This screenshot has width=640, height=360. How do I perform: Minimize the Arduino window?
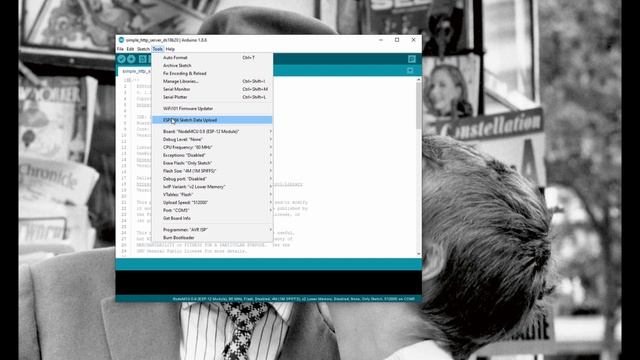click(380, 40)
